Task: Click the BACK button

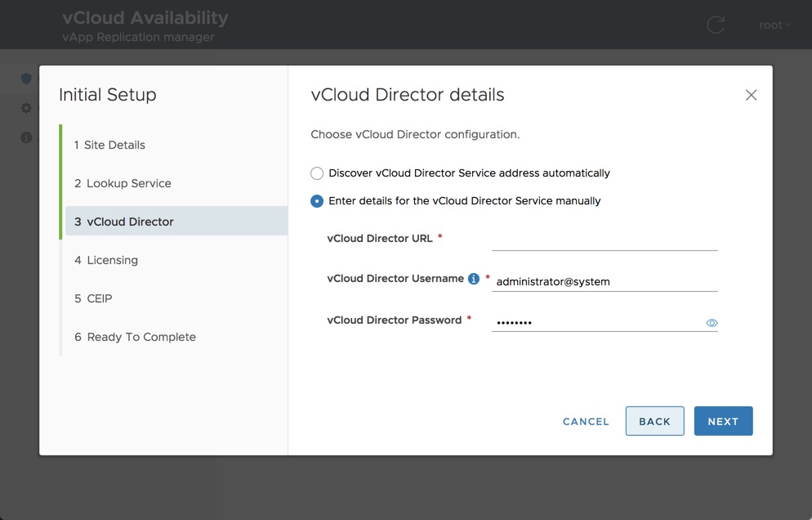Action: 654,421
